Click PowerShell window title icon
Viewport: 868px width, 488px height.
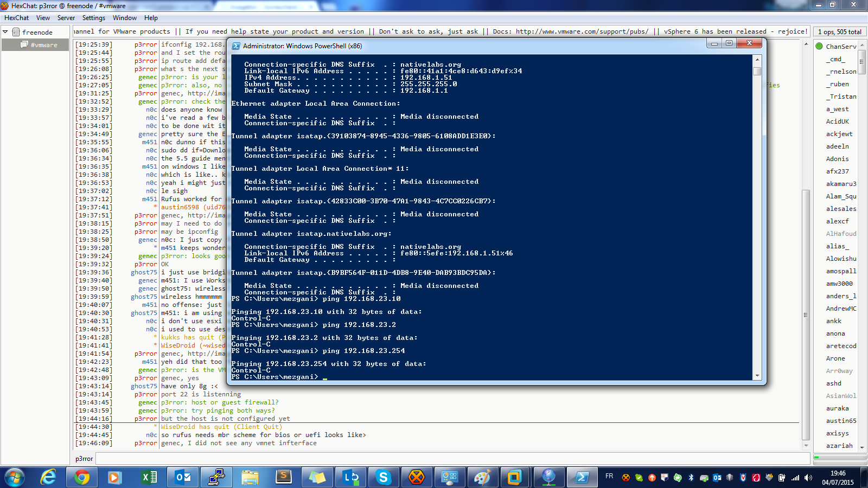click(236, 46)
